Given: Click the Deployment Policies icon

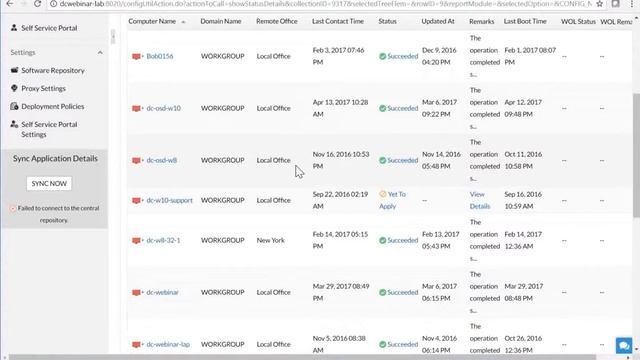Looking at the screenshot, I should point(14,106).
